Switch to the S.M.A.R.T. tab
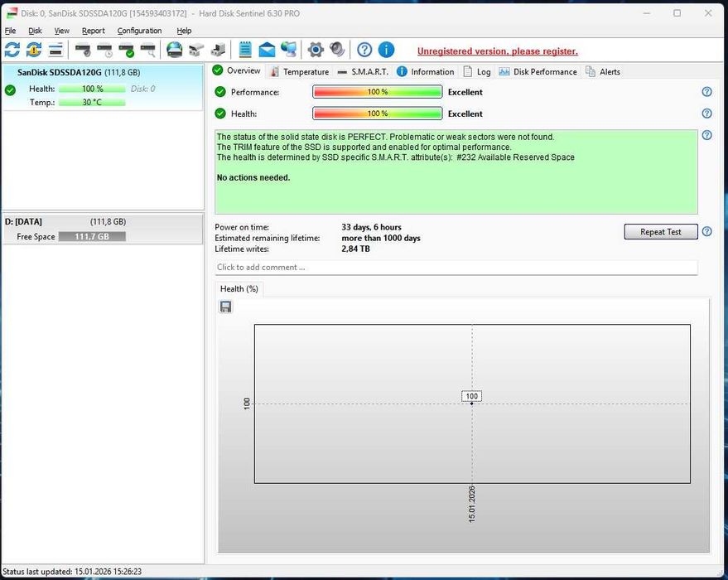The image size is (728, 580). 363,71
